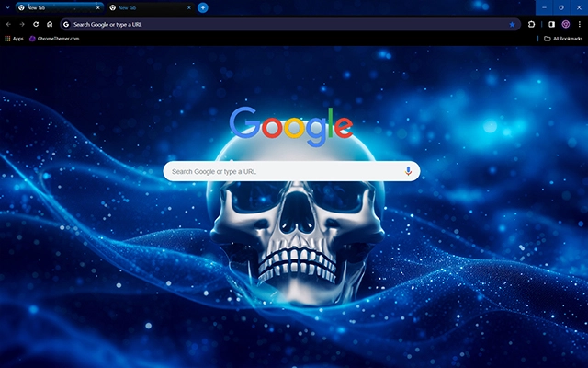Toggle the side panel
588x368 pixels.
[x=551, y=25]
